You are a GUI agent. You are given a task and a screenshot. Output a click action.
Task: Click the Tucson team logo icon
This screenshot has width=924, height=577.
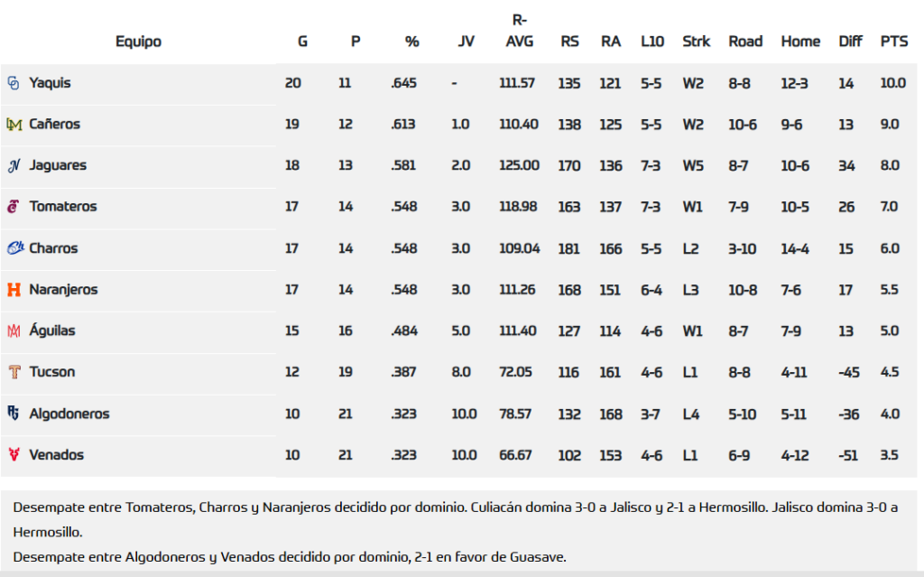pyautogui.click(x=14, y=372)
